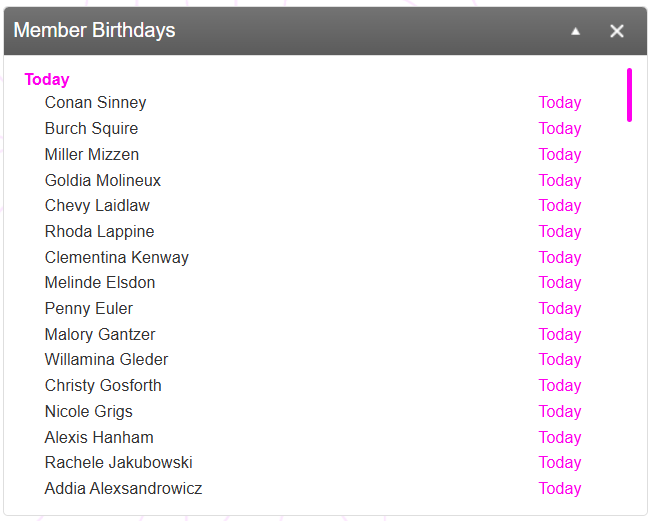Open Rhoda Lappine's entry

click(100, 232)
